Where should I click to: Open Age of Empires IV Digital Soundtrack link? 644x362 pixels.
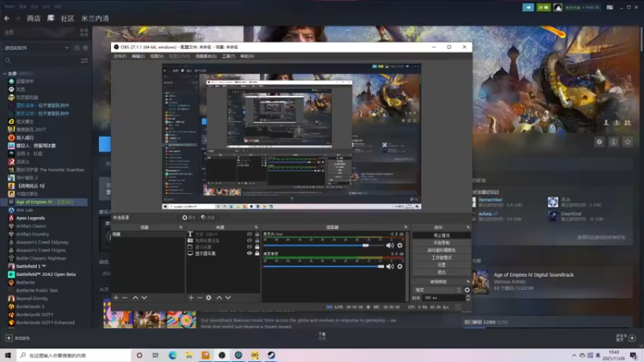[534, 274]
